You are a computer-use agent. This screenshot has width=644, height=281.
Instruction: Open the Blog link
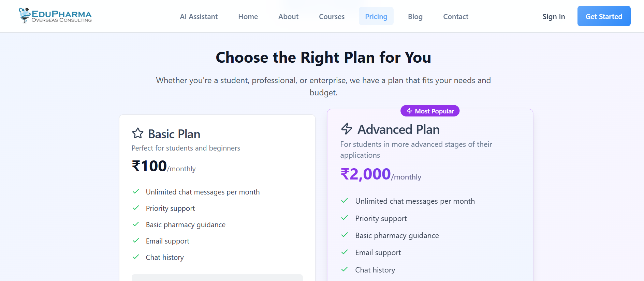coord(415,16)
